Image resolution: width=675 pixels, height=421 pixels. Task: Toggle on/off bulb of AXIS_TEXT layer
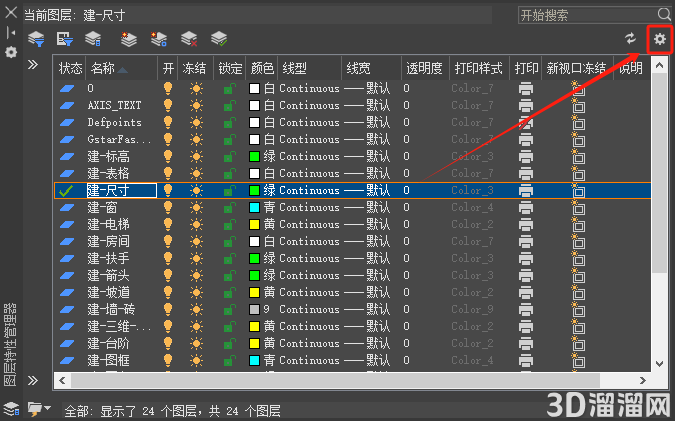(168, 105)
